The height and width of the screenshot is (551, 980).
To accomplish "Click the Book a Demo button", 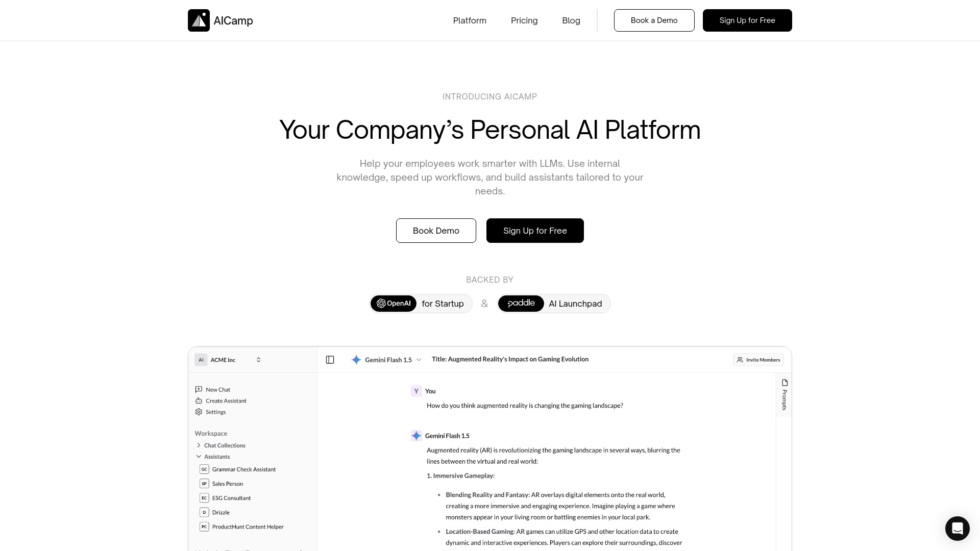I will (654, 20).
